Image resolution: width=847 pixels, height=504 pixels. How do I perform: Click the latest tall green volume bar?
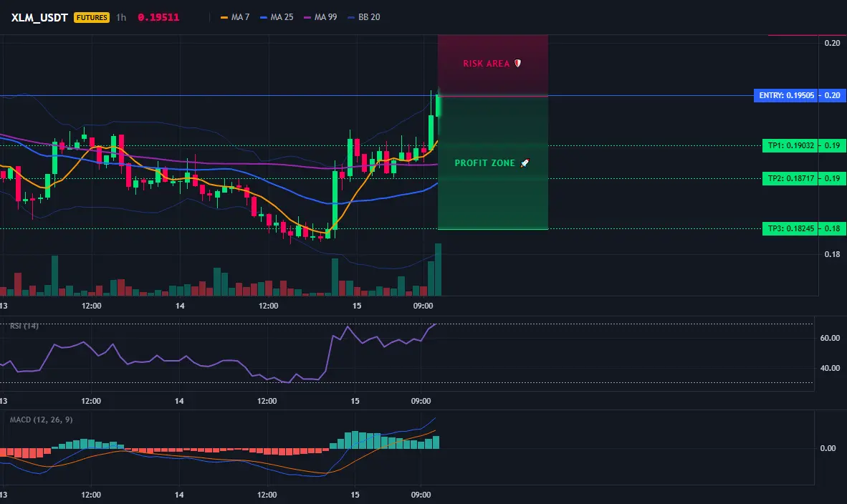coord(438,269)
